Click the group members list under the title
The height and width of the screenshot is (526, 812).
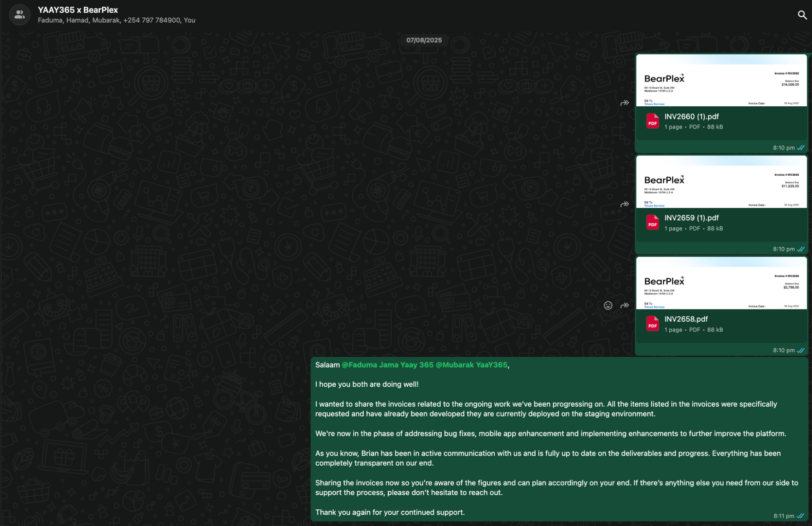tap(117, 20)
